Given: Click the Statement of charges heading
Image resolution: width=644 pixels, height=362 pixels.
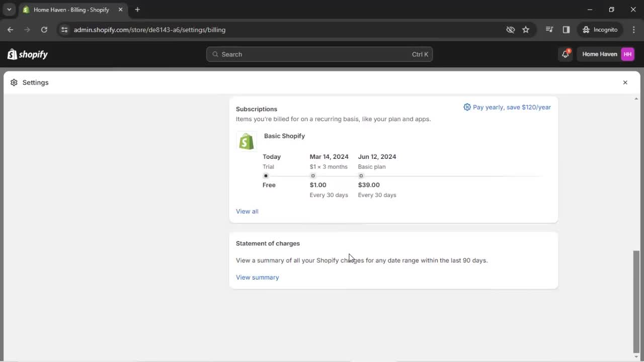Looking at the screenshot, I should 268,243.
